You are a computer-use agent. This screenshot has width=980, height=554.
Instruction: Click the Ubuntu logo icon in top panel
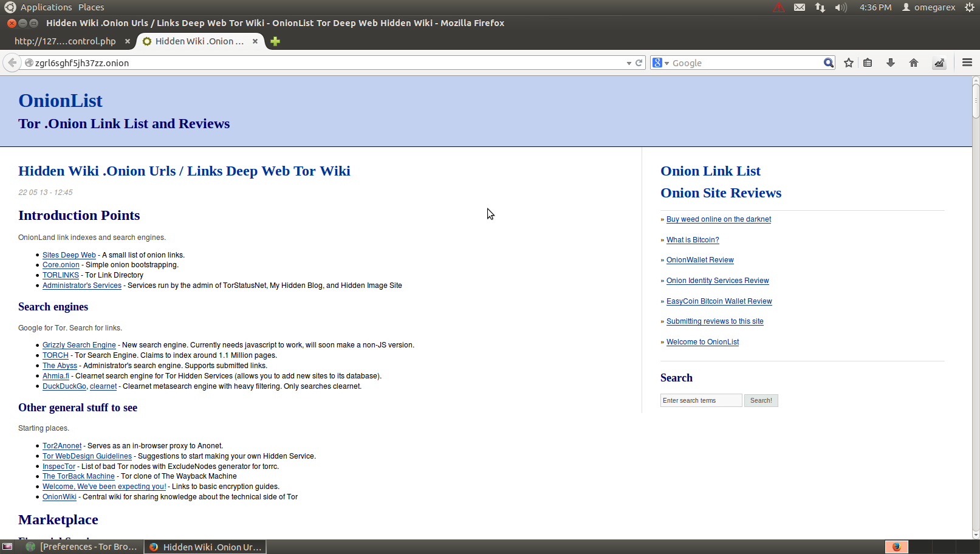10,7
